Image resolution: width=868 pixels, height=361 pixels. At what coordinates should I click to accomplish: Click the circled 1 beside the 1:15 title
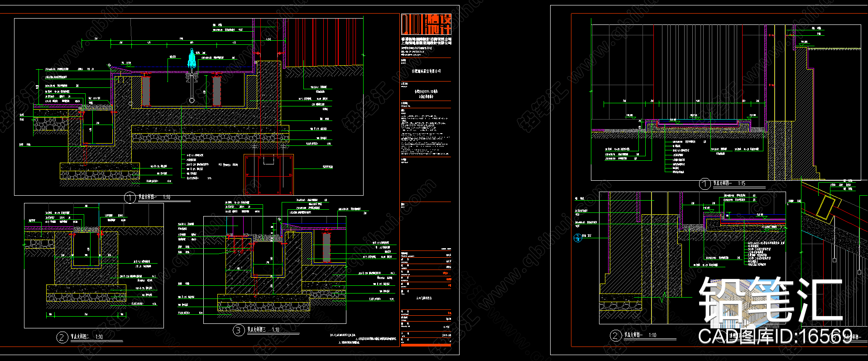coord(705,184)
